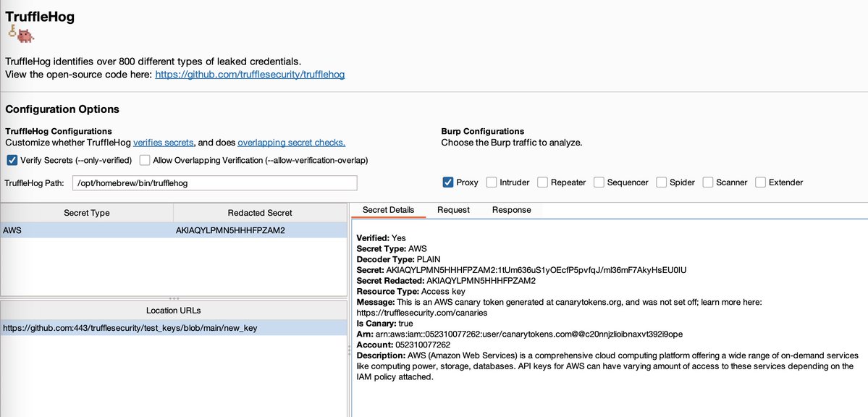Open the 'verifies secrets' link

coord(164,143)
